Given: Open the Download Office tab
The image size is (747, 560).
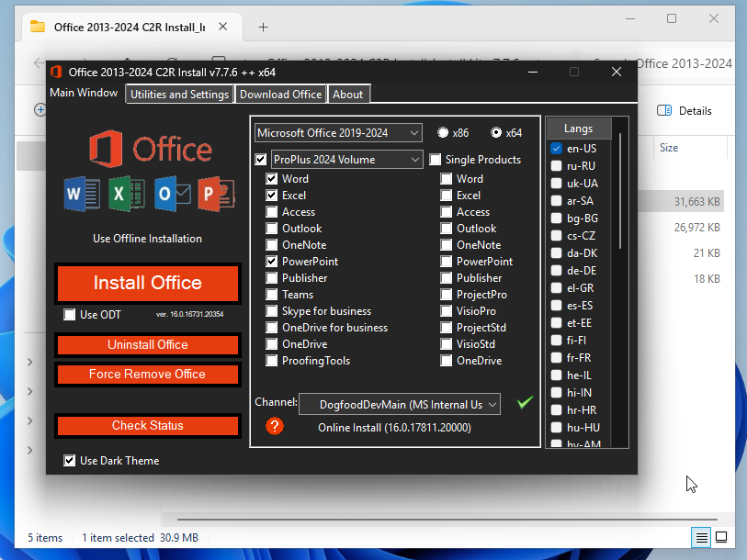Looking at the screenshot, I should (x=280, y=95).
